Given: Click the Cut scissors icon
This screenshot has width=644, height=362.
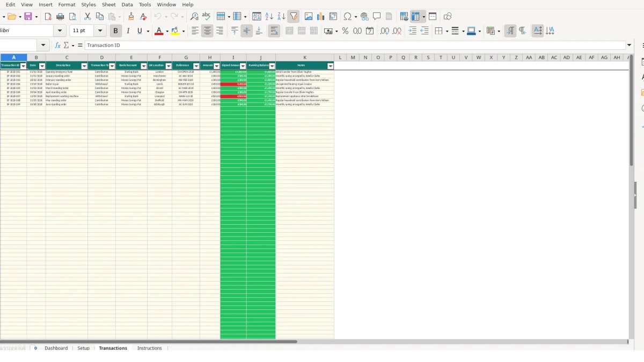Looking at the screenshot, I should [87, 17].
